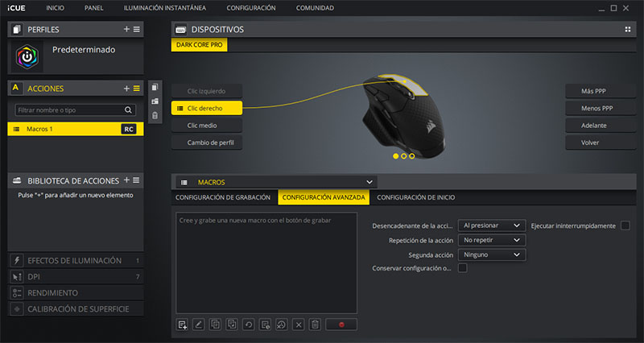Viewport: 644px width, 343px height.
Task: Switch to Configuración de Grabación tab
Action: [x=223, y=197]
